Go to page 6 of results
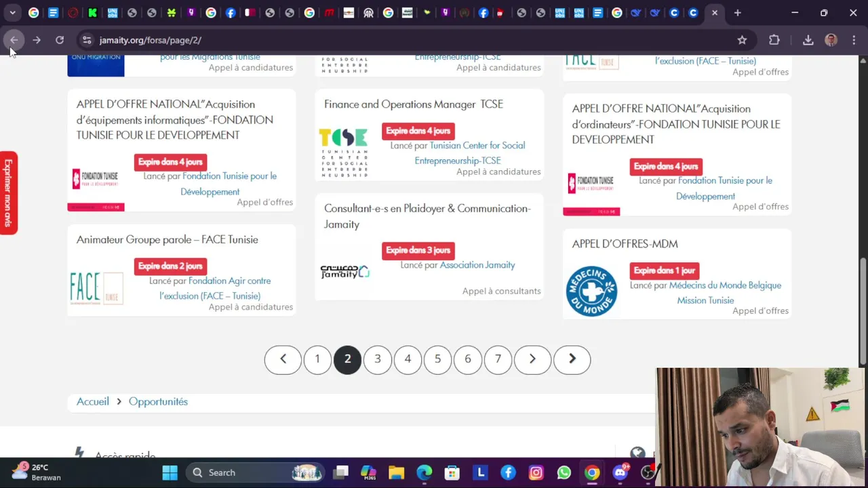The image size is (868, 488). 468,359
